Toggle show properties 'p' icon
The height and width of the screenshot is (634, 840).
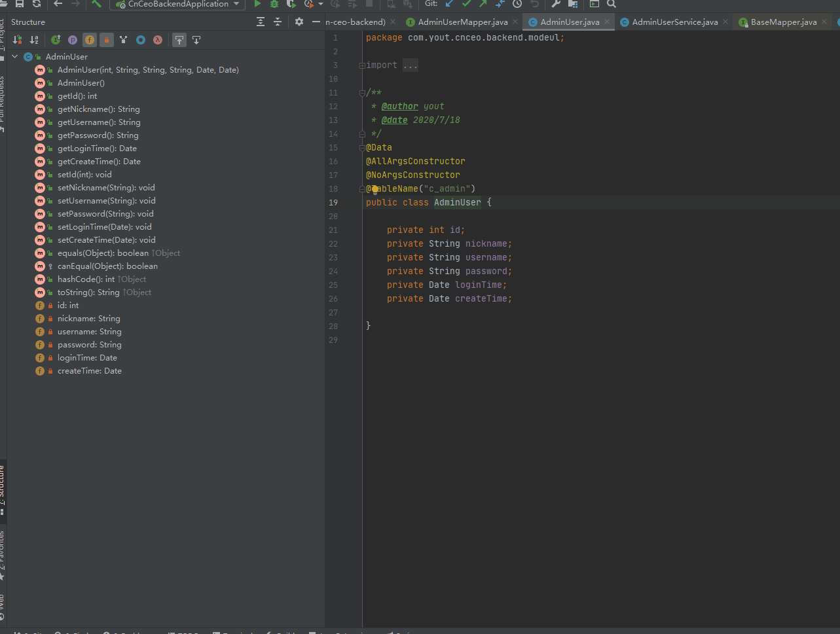pyautogui.click(x=73, y=40)
